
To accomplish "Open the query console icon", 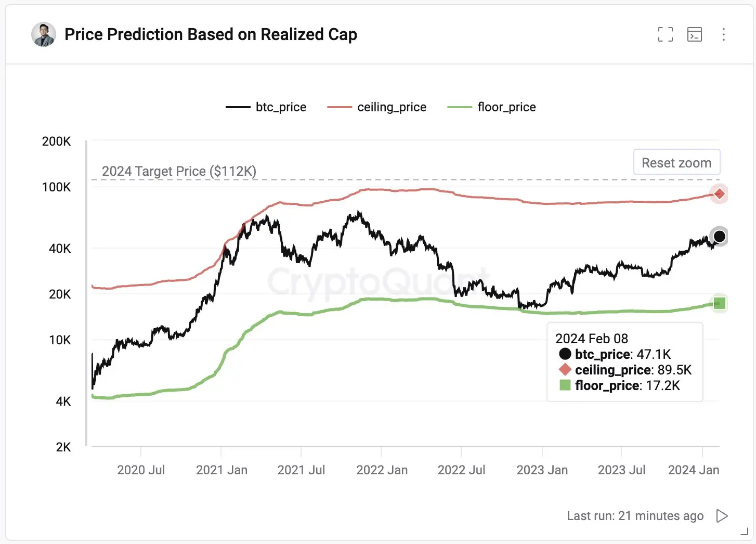I will [x=694, y=34].
